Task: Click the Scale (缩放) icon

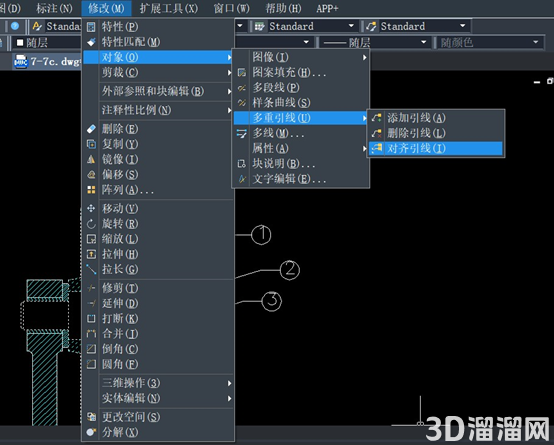Action: click(x=91, y=239)
